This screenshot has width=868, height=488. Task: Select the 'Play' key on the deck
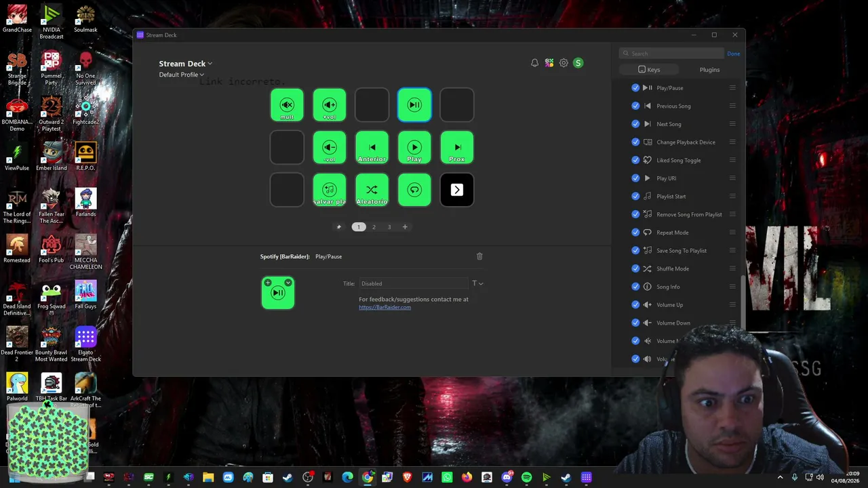(x=414, y=148)
